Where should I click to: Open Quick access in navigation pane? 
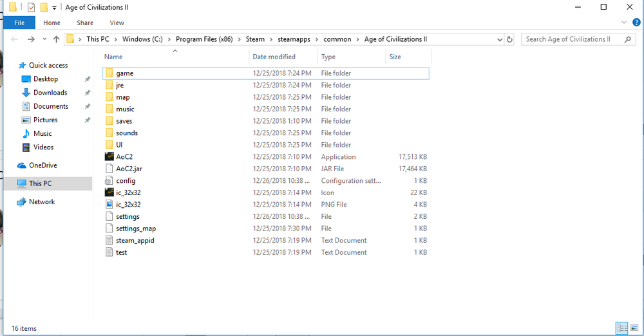pyautogui.click(x=48, y=65)
